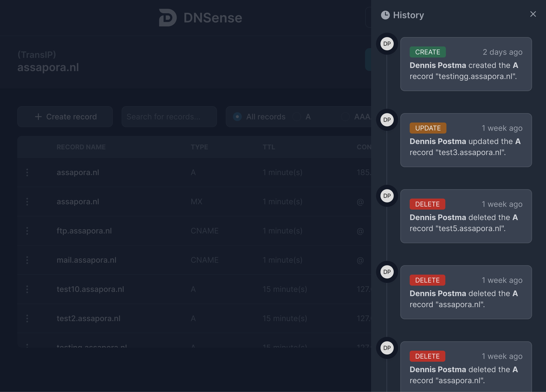546x392 pixels.
Task: Open row menu for mail.assapora.nl
Action: pyautogui.click(x=27, y=260)
